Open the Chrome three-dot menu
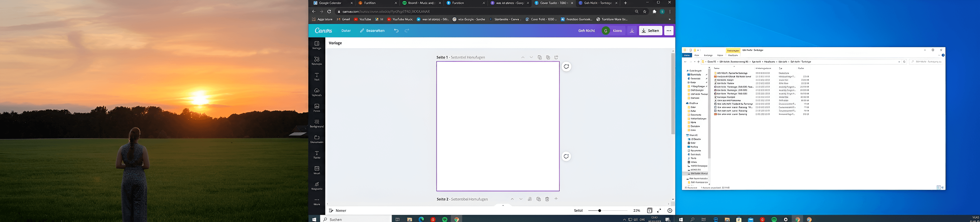The height and width of the screenshot is (222, 980). point(670,11)
